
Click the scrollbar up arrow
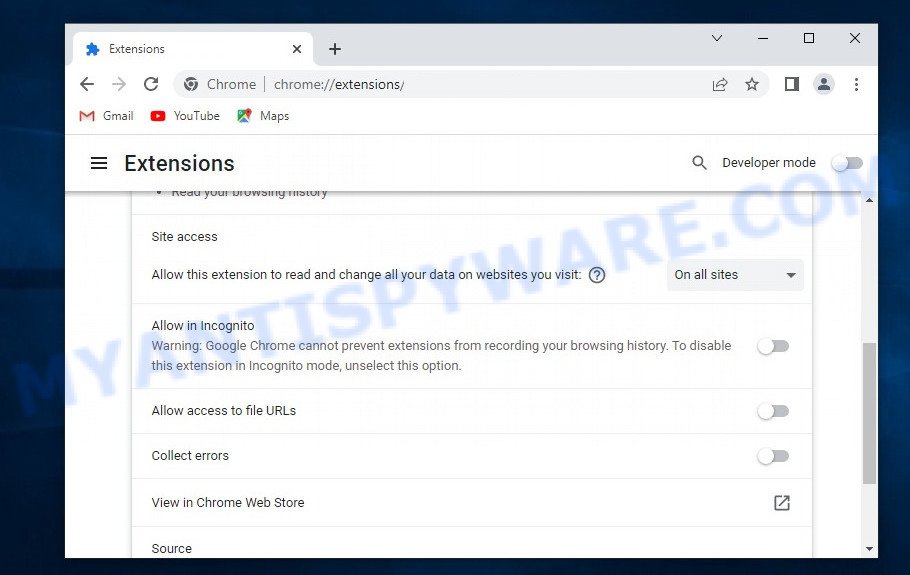pyautogui.click(x=869, y=200)
